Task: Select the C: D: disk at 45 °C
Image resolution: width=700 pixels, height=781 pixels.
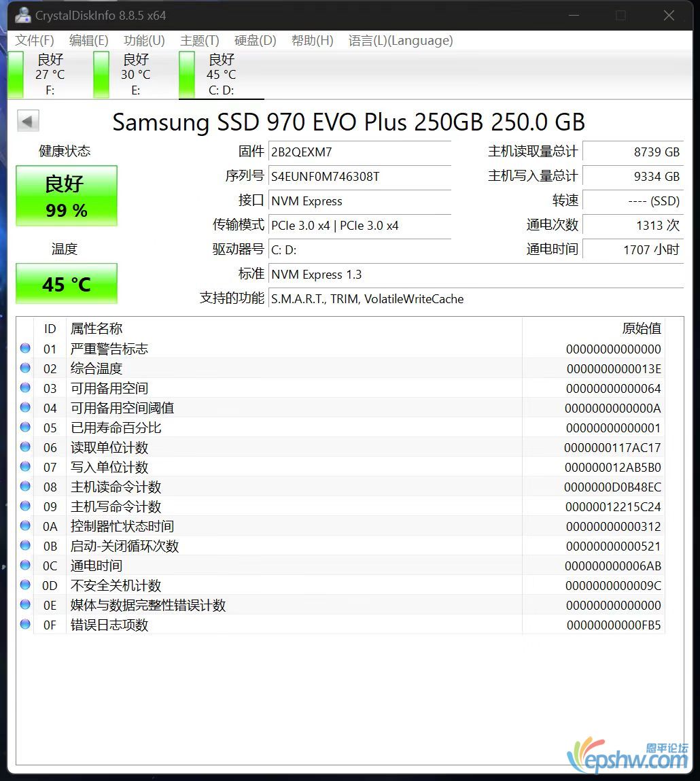Action: 222,74
